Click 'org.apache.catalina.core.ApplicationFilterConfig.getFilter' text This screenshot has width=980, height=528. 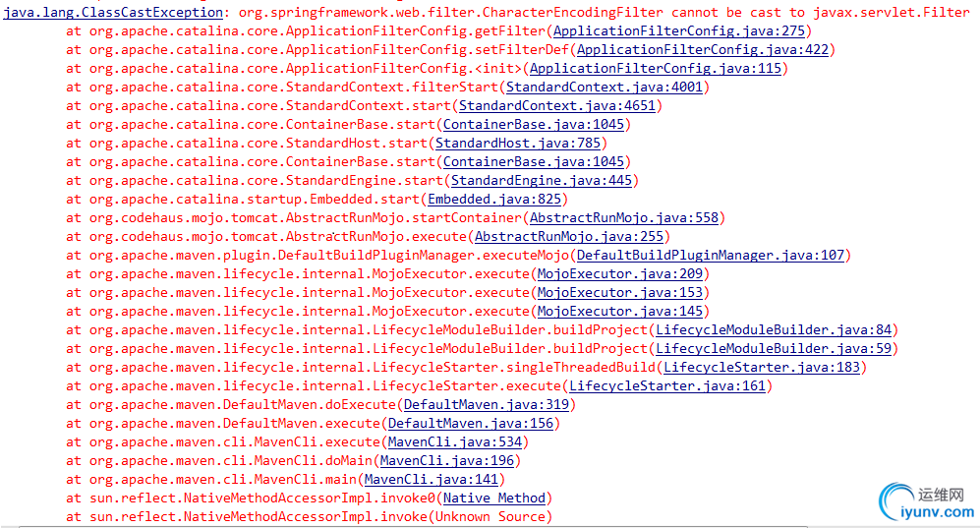point(317,30)
